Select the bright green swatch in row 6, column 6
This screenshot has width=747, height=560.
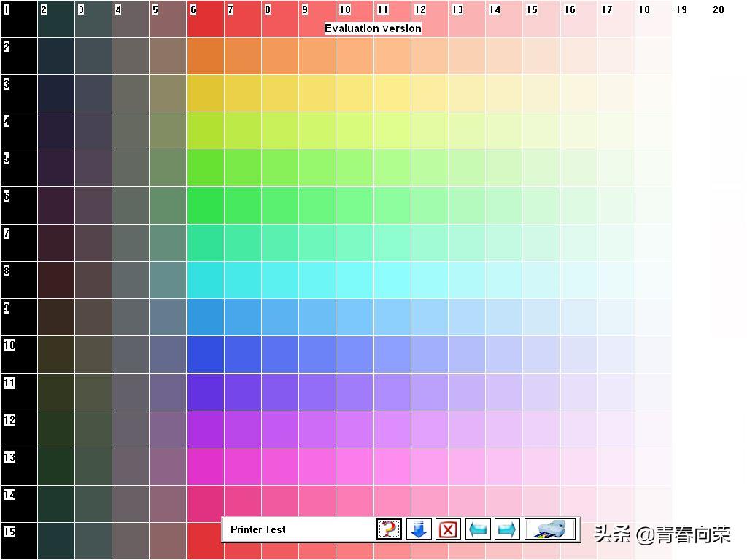click(205, 206)
